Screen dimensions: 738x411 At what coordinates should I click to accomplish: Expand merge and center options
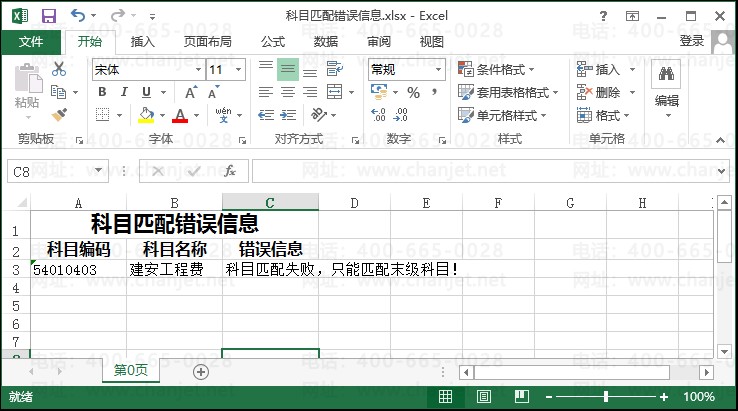(352, 92)
